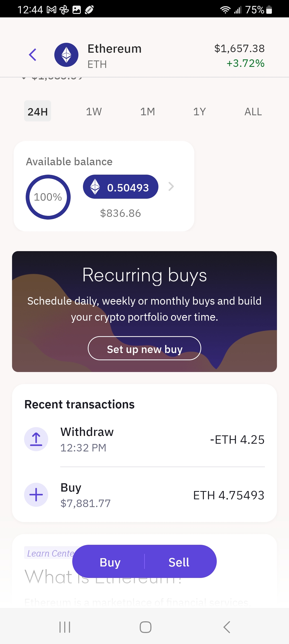
Task: Expand balance details with the chevron
Action: 171,186
